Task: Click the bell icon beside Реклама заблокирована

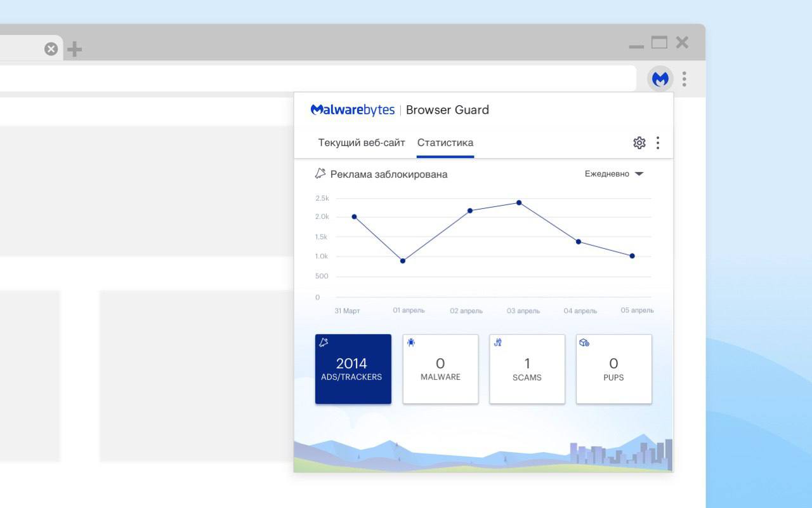Action: [320, 173]
